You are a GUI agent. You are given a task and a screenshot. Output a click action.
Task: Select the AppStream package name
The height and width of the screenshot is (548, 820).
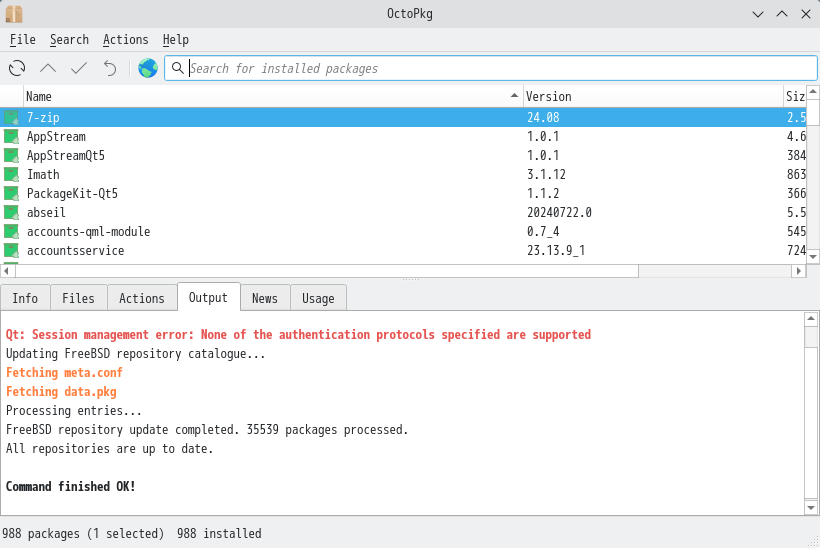pyautogui.click(x=56, y=136)
